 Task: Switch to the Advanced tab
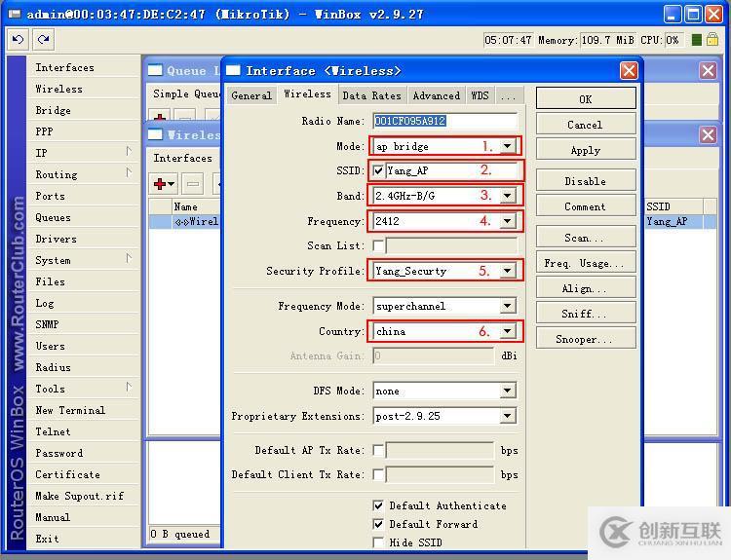click(x=437, y=95)
